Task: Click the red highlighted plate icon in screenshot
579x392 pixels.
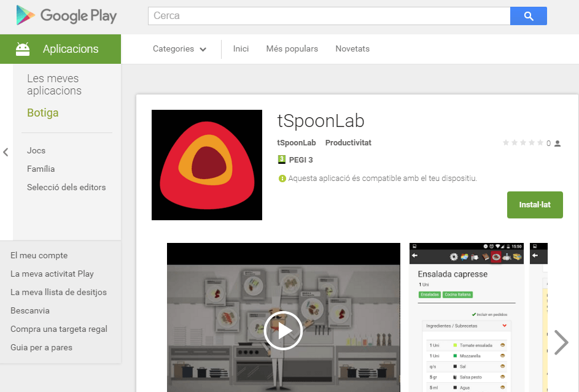Action: [496, 256]
